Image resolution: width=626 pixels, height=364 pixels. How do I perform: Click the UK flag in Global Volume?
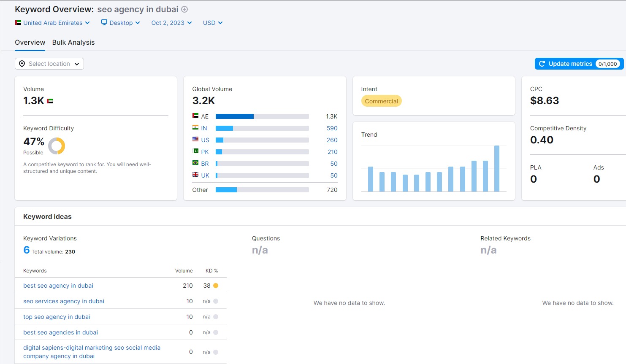[195, 175]
